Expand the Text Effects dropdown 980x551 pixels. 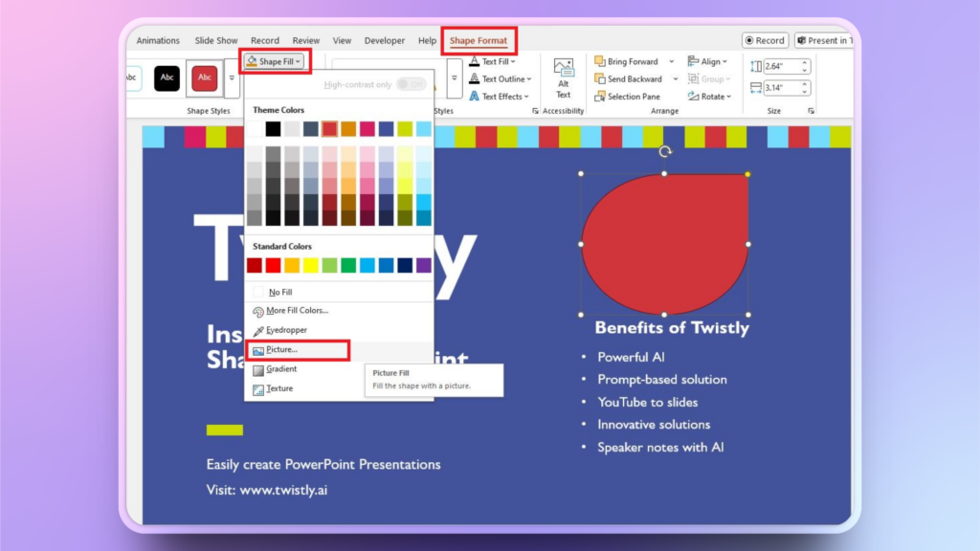[501, 97]
